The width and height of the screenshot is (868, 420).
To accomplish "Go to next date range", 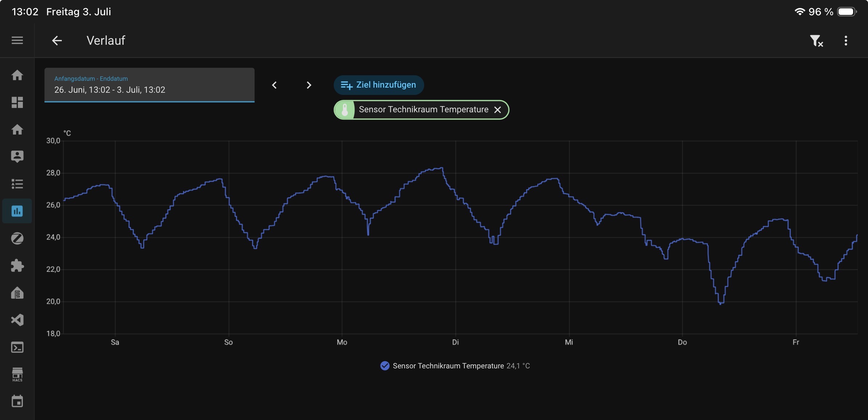I will [x=309, y=85].
